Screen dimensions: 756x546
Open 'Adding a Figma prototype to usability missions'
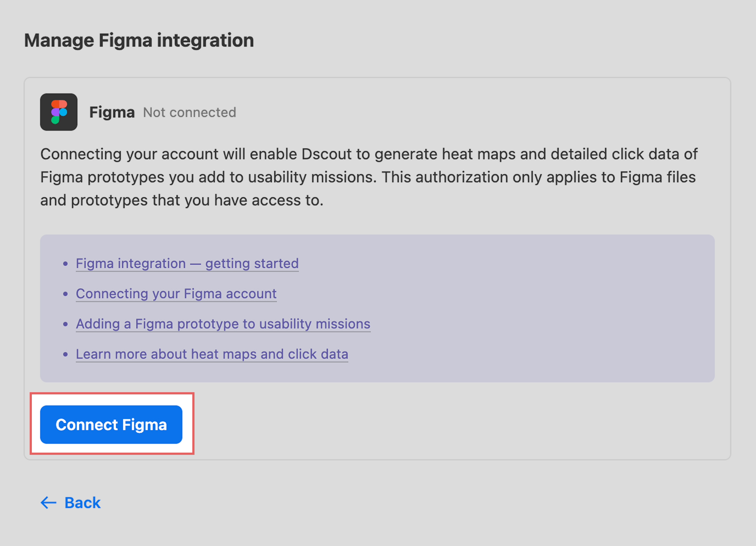coord(223,324)
